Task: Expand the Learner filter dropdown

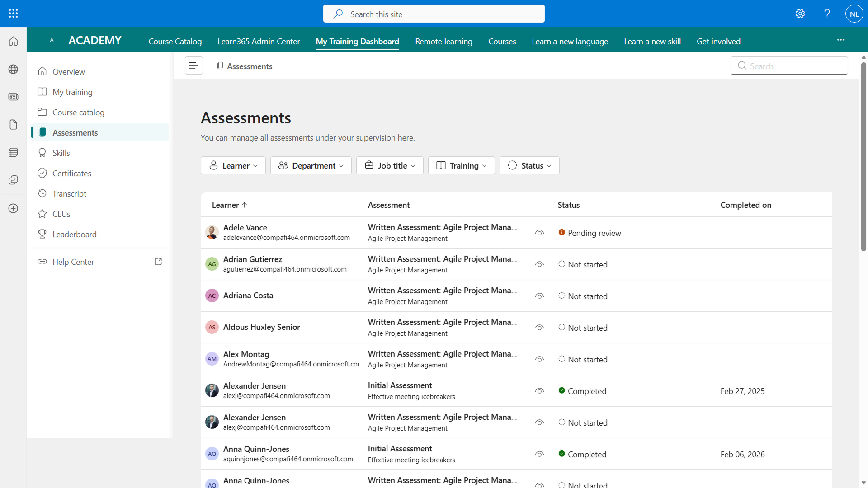Action: pos(233,165)
